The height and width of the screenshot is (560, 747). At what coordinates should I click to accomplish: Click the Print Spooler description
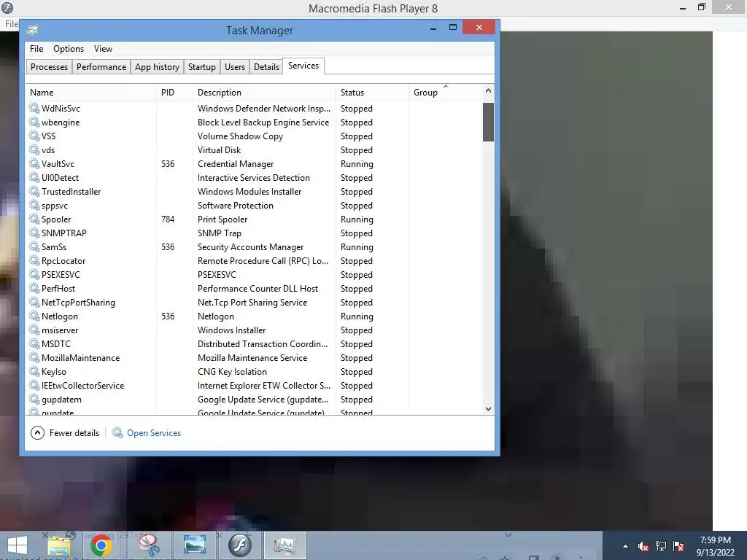coord(222,219)
